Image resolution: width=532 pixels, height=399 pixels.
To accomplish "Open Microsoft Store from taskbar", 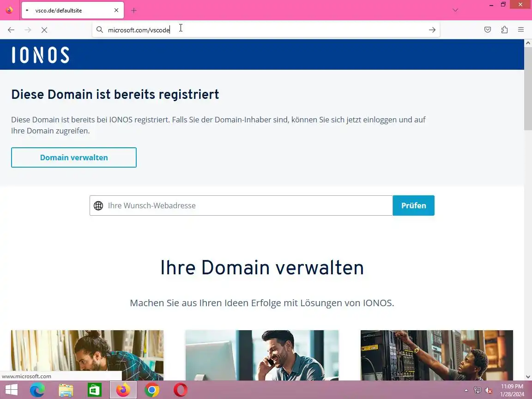I will [94, 390].
